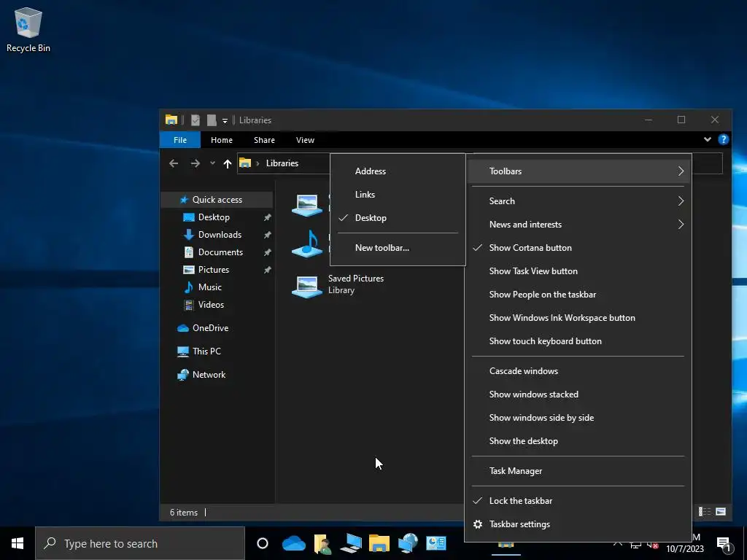Click the address bar path chevron

click(x=258, y=163)
